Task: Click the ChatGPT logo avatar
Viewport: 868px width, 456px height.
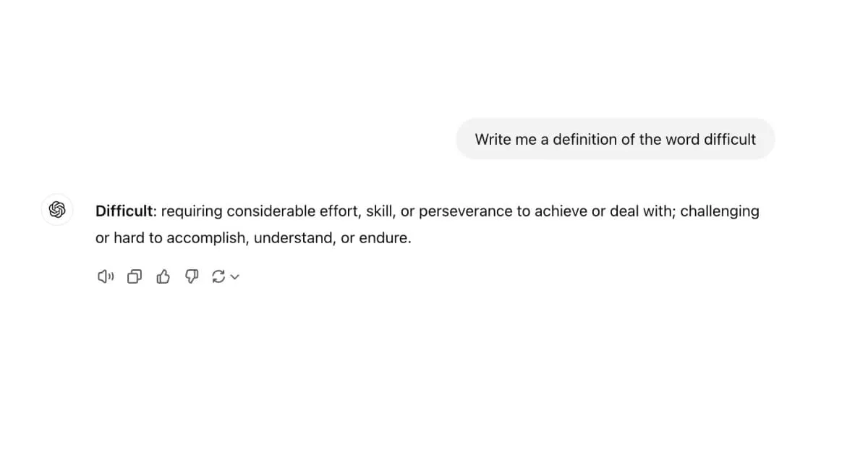Action: (58, 211)
